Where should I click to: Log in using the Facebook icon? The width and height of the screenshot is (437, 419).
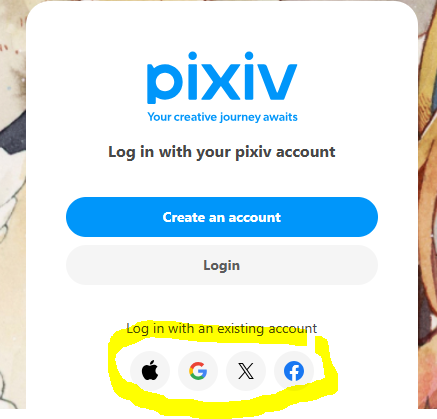pyautogui.click(x=294, y=371)
